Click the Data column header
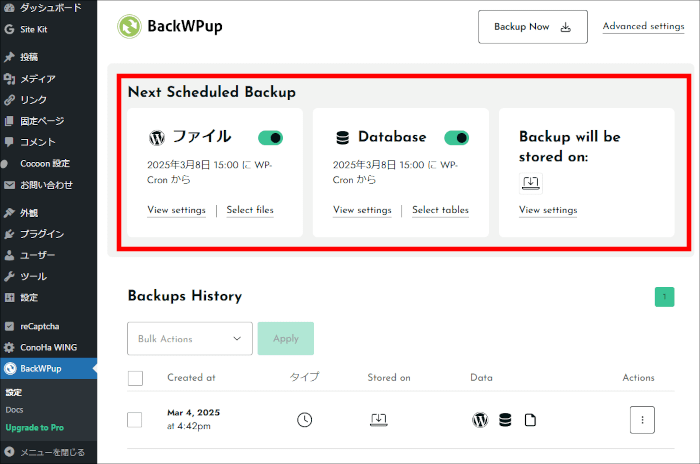Viewport: 700px width, 464px height. 481,378
